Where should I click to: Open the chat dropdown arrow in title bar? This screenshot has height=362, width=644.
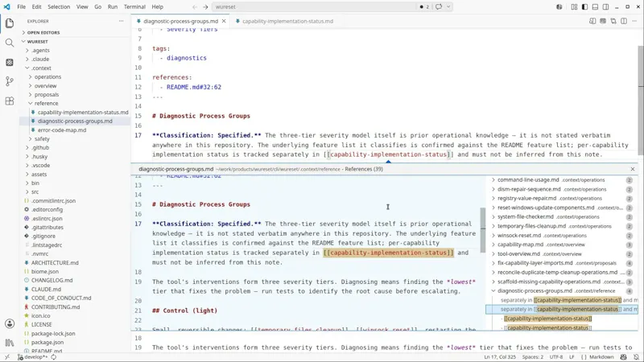448,6
